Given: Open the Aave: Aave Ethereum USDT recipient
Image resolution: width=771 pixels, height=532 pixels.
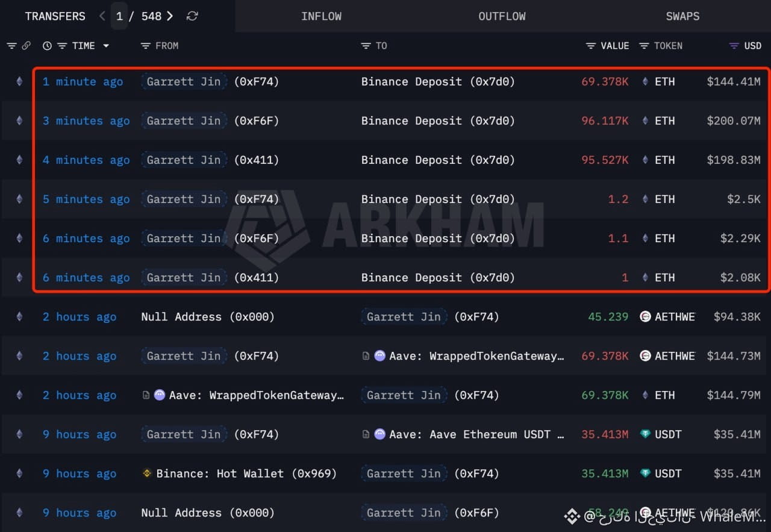Looking at the screenshot, I should click(x=477, y=434).
